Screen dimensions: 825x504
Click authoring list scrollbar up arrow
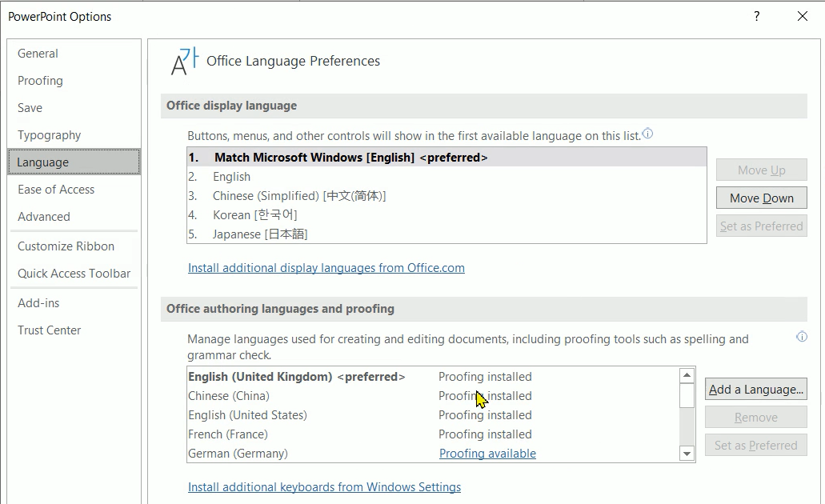click(x=687, y=375)
